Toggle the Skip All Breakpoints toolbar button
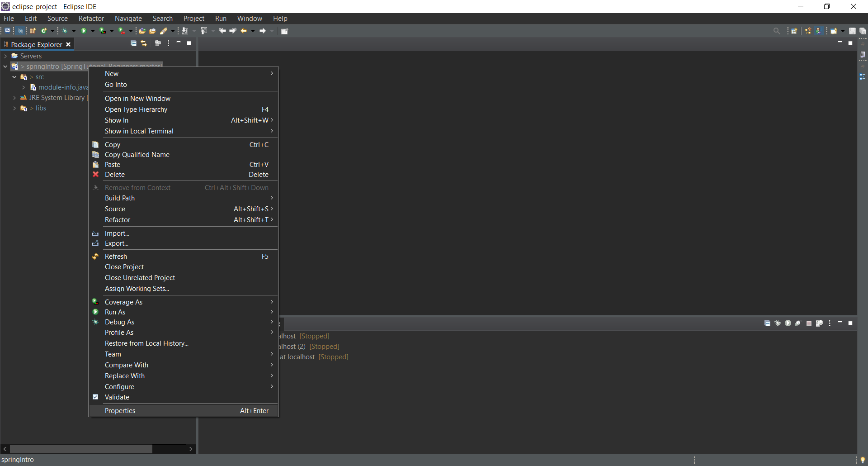The height and width of the screenshot is (466, 868). 20,31
